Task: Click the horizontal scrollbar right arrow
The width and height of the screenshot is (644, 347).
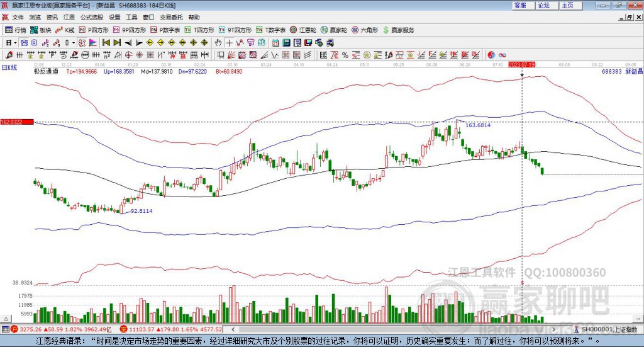Action: pyautogui.click(x=554, y=329)
